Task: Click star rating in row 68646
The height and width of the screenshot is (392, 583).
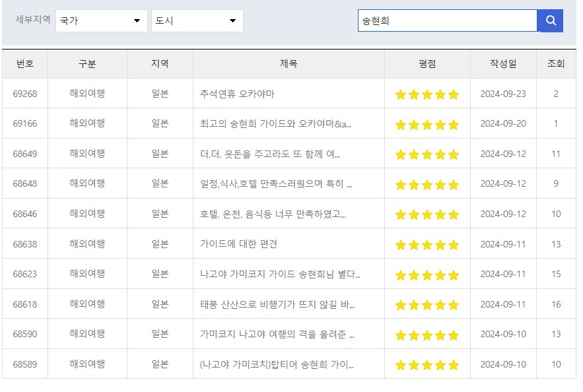Action: tap(427, 214)
